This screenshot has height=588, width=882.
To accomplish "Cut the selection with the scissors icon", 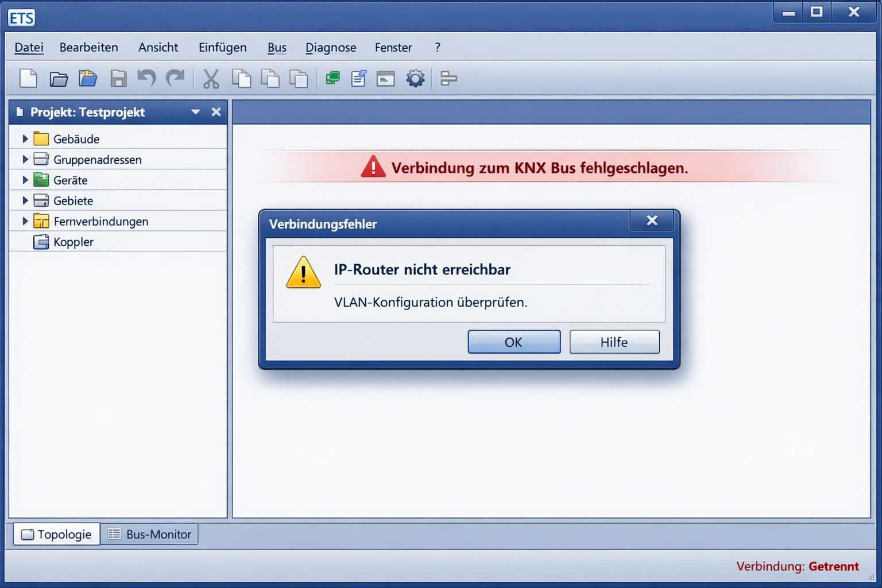I will (212, 78).
